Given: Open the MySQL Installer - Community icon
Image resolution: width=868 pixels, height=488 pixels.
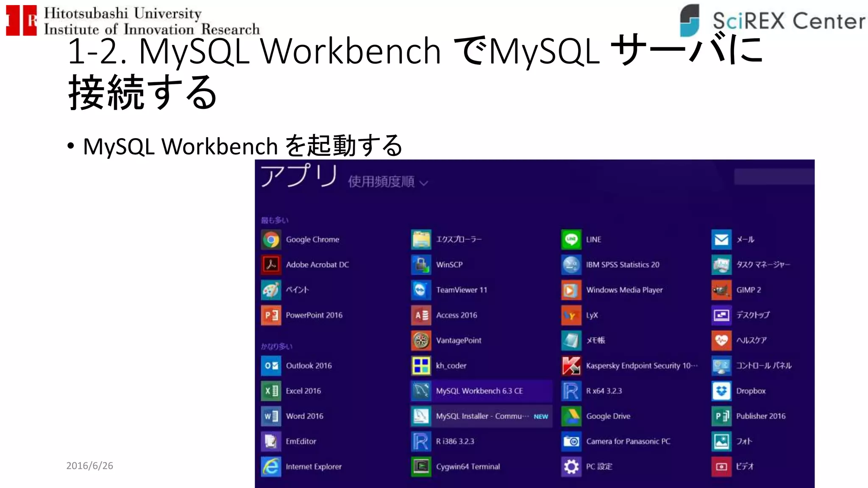Looking at the screenshot, I should coord(421,416).
